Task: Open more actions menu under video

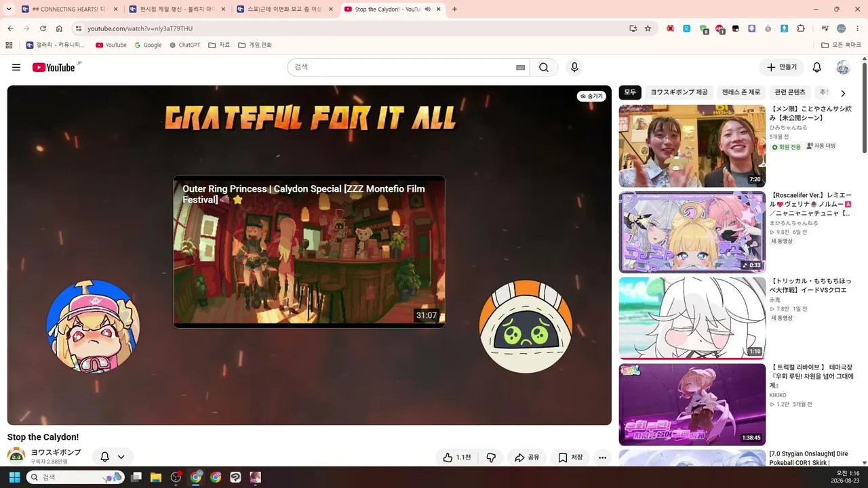Action: point(602,457)
